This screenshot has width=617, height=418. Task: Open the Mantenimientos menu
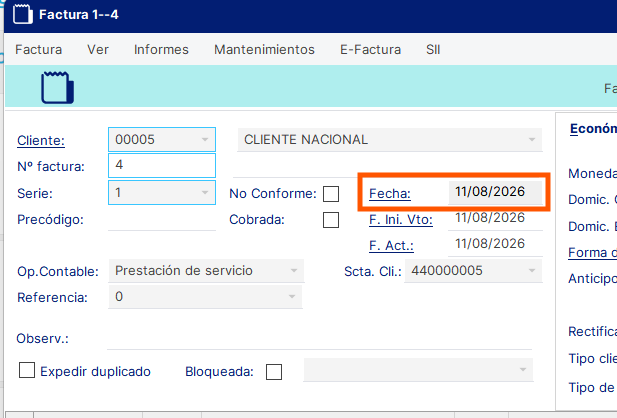click(x=264, y=50)
